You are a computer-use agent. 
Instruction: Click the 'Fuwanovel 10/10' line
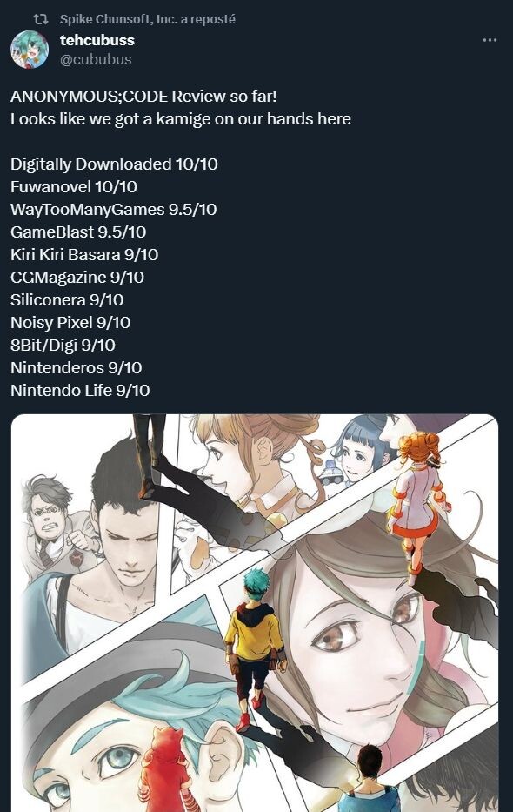[x=74, y=186]
